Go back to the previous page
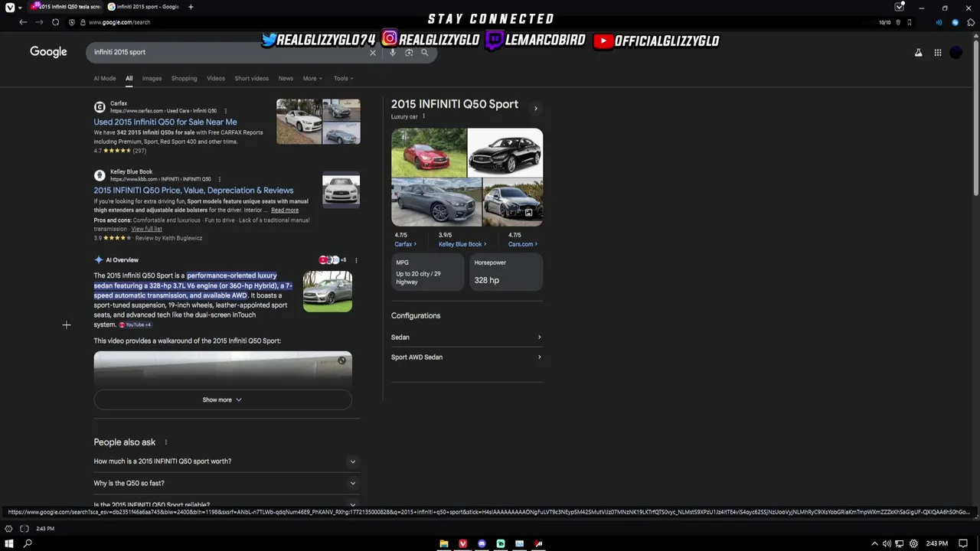This screenshot has height=551, width=980. (x=23, y=22)
